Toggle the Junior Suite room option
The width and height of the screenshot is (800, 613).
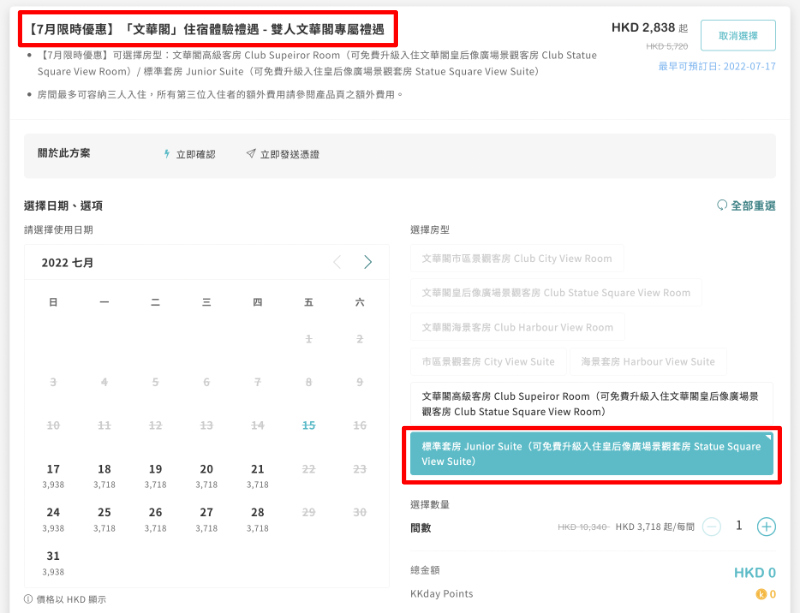(591, 454)
